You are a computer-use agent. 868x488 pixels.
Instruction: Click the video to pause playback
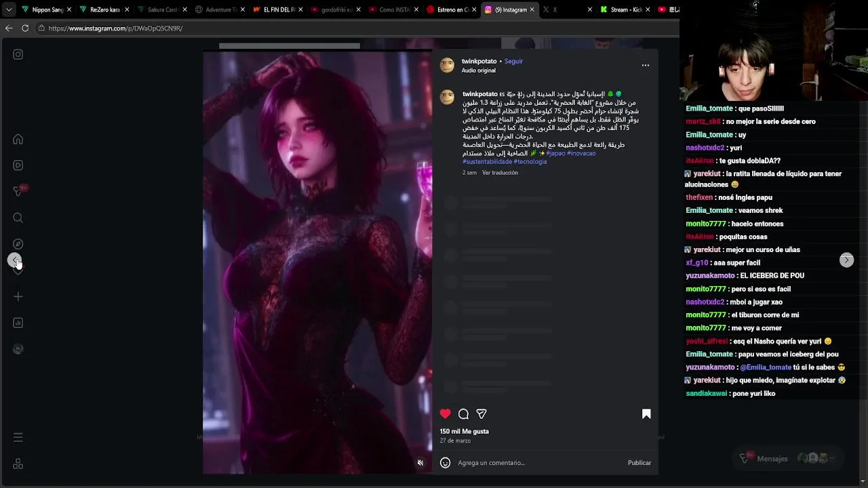[x=317, y=261]
